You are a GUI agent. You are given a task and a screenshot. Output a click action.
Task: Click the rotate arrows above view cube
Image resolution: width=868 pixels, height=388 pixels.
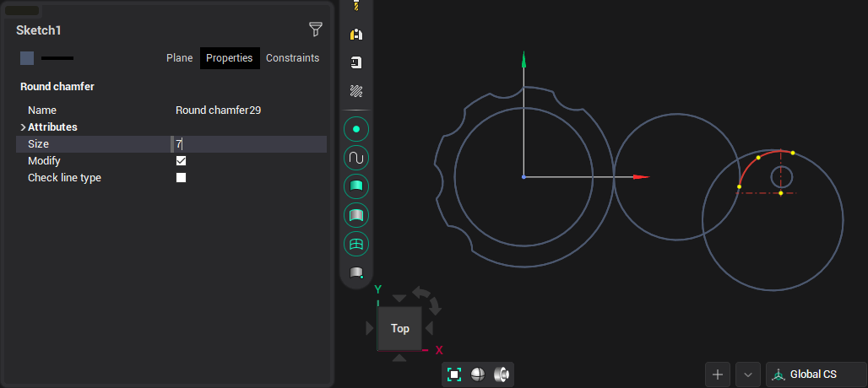(x=426, y=297)
